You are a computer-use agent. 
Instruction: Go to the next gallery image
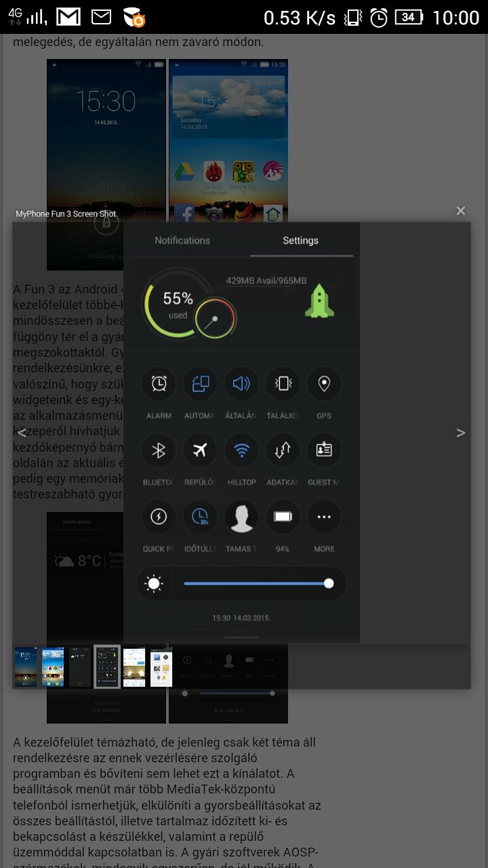tap(461, 433)
